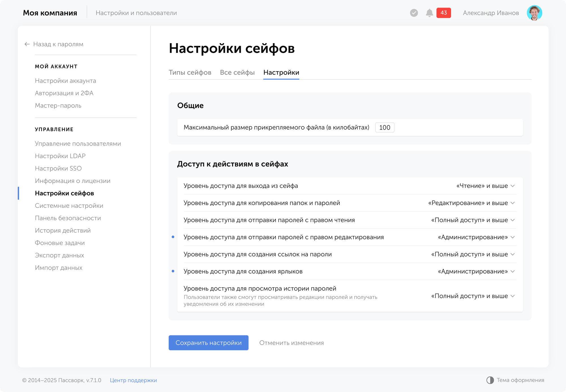
Task: Click blue dot beside ярлыков access row
Action: [x=173, y=271]
